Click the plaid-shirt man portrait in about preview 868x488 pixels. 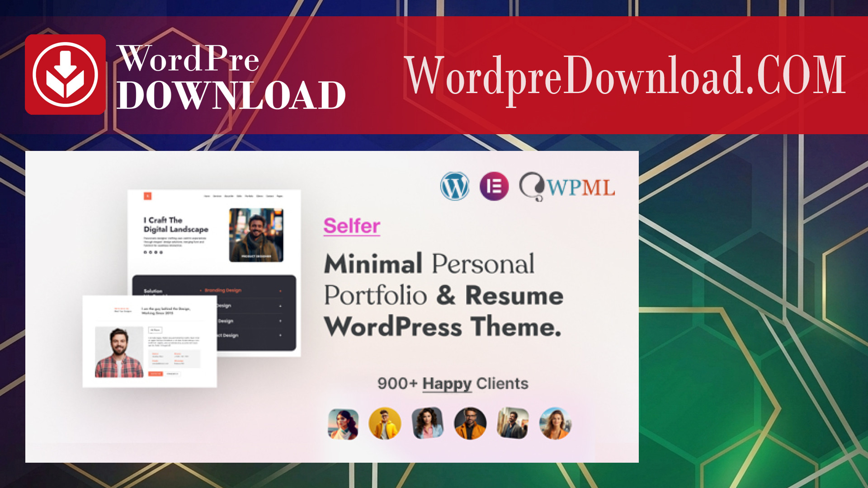[119, 352]
